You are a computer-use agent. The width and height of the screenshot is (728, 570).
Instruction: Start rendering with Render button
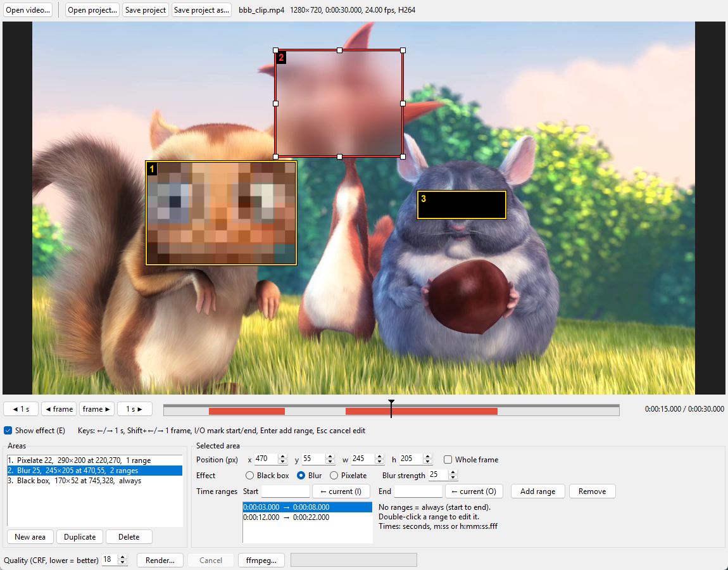(160, 560)
